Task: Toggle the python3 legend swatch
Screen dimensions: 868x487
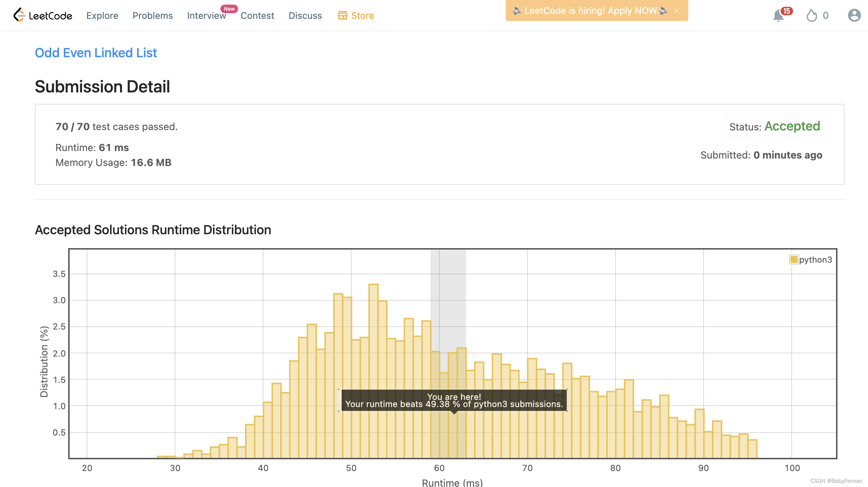Action: (794, 259)
